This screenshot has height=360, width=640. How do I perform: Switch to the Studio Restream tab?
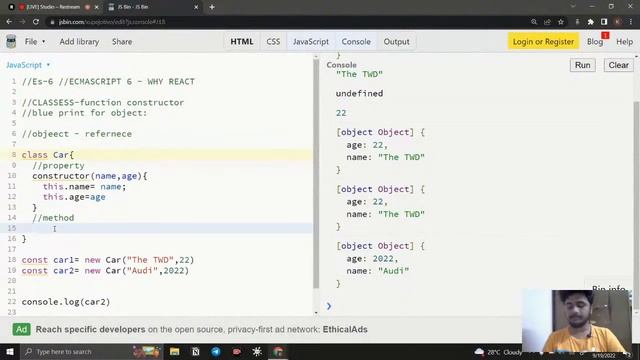(54, 7)
